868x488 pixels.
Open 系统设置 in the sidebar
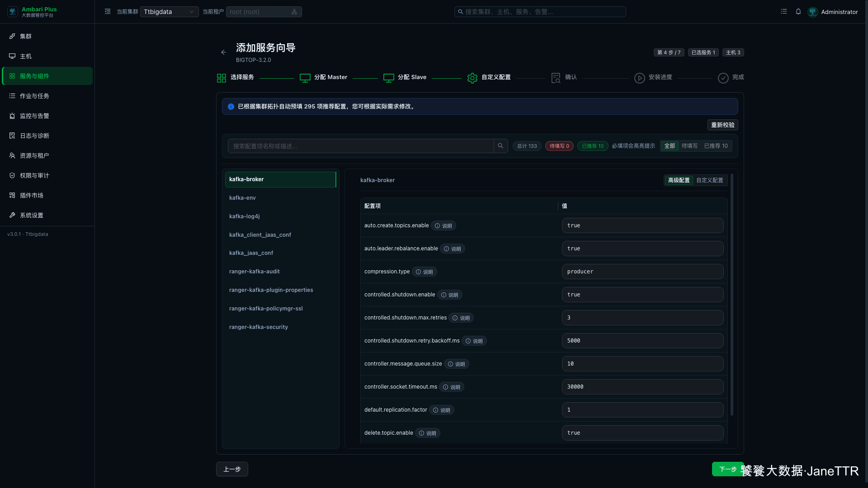47,215
